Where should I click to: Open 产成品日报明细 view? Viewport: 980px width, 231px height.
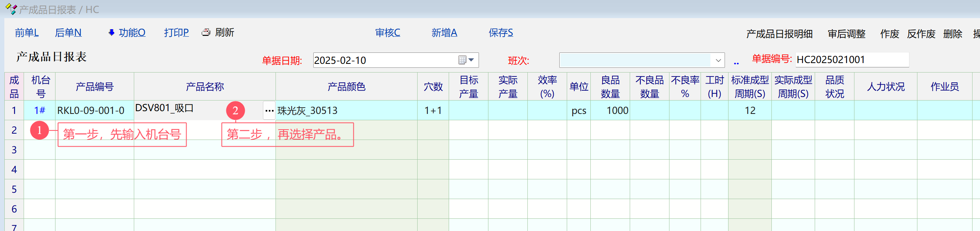(x=779, y=34)
